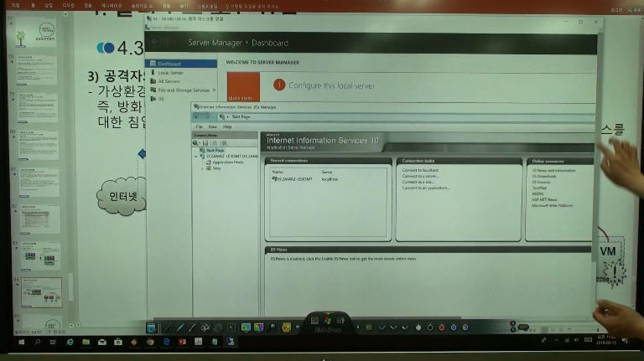644x361 pixels.
Task: Open TechNet online resource
Action: [539, 188]
